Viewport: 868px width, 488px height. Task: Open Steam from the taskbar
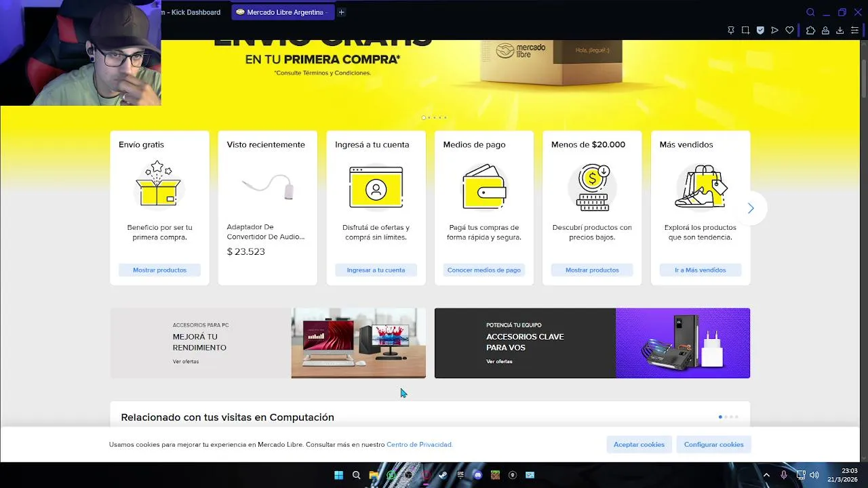coord(443,475)
